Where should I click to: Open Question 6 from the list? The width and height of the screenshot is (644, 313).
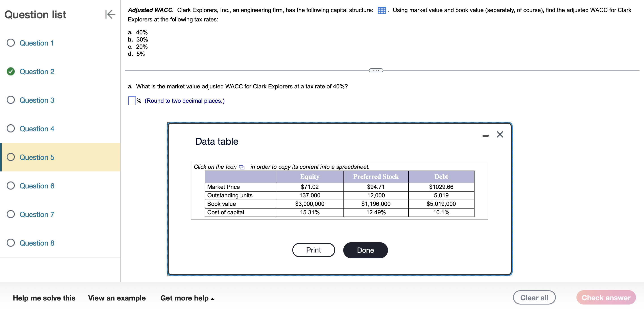37,186
